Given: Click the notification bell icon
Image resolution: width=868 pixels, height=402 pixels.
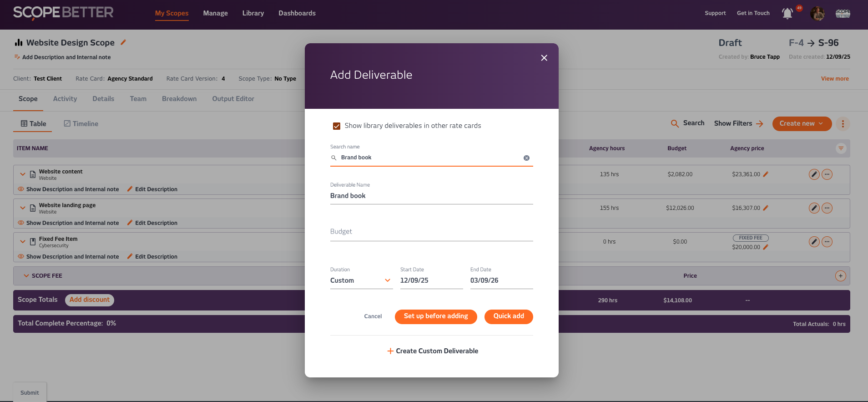Looking at the screenshot, I should [x=787, y=14].
